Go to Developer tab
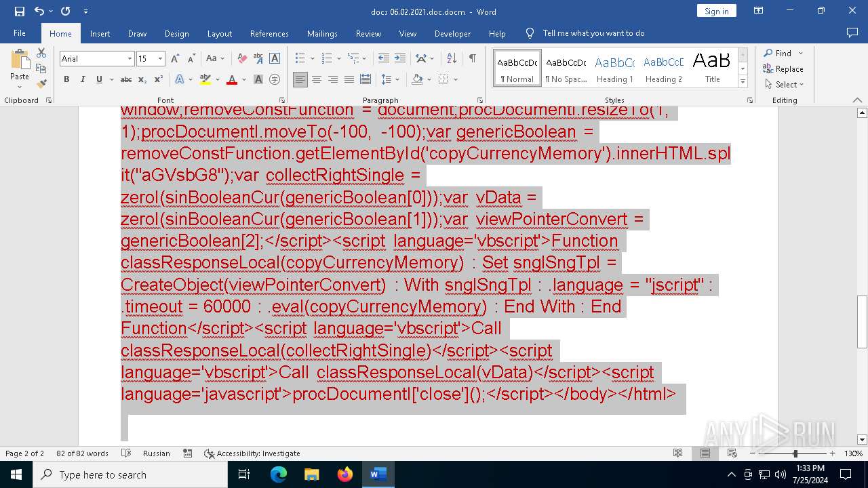868x488 pixels. [x=452, y=33]
